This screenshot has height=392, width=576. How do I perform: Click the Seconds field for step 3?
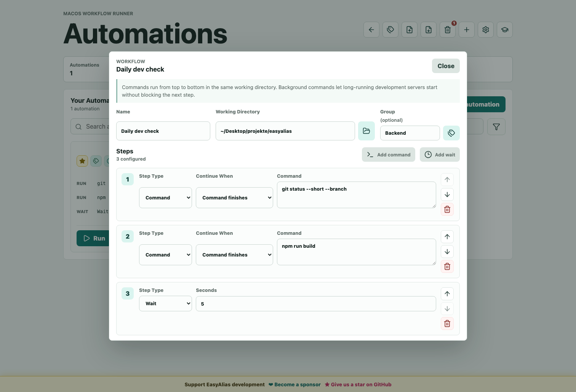(316, 304)
